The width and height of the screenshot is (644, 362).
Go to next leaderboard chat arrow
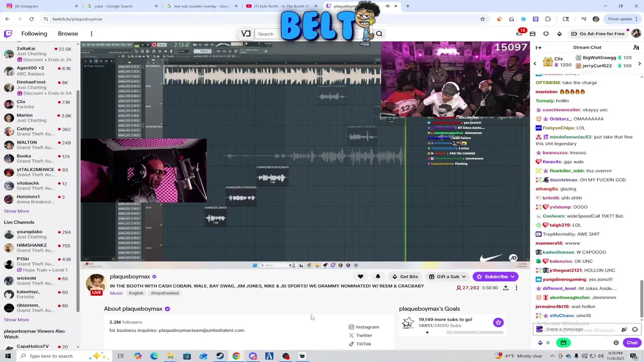coord(639,64)
